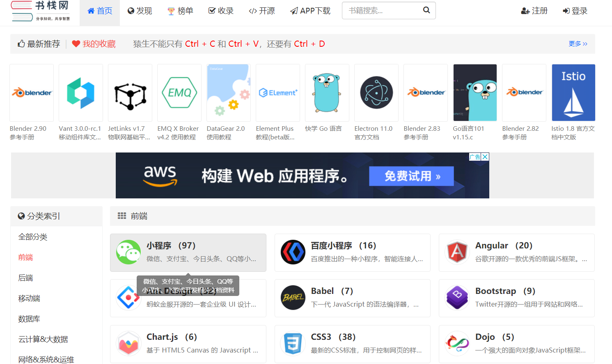Viewport: 612px width, 364px height.
Task: Open the EMQ X Broker book cover
Action: pos(179,93)
